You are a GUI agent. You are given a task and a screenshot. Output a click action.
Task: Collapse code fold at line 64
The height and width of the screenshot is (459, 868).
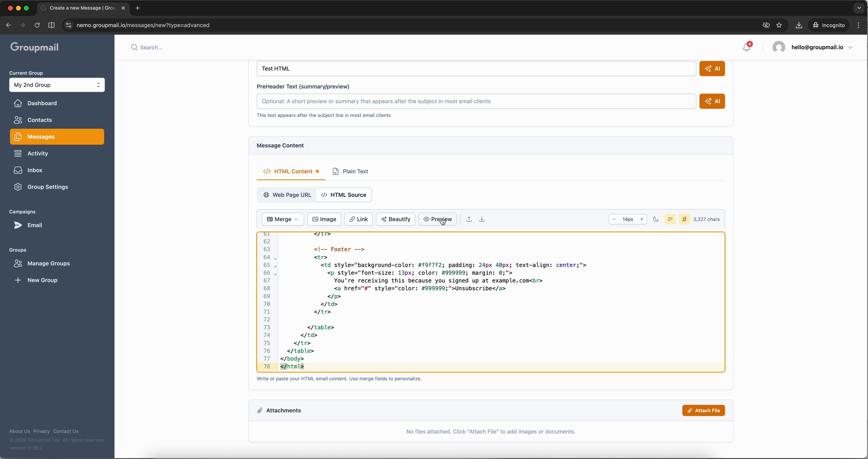tap(275, 258)
